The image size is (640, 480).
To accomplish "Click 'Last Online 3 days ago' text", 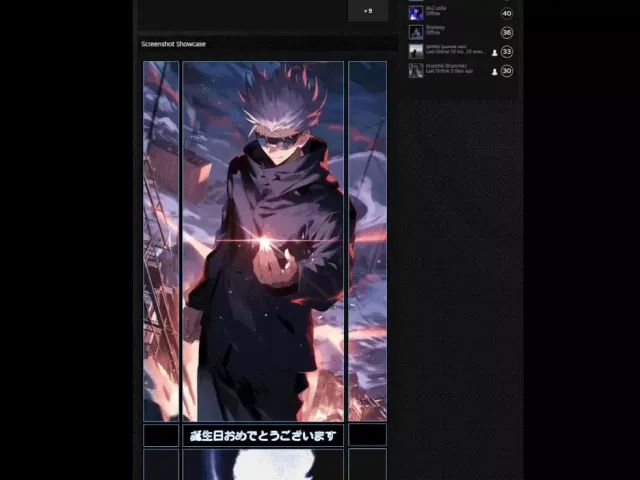I will tap(449, 71).
